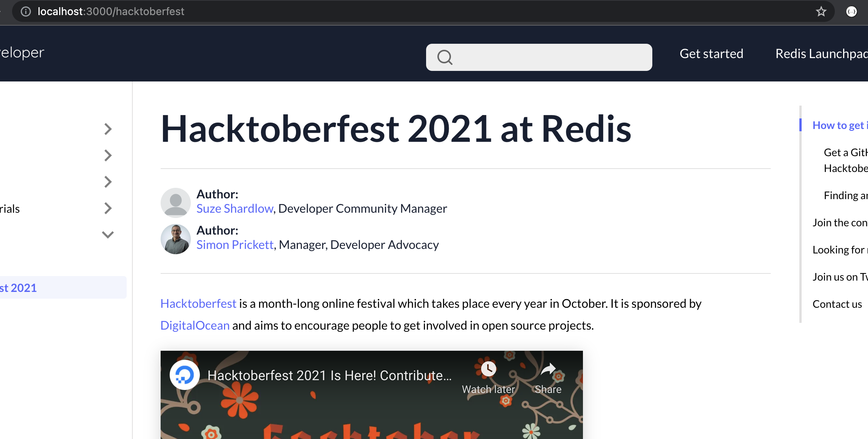Collapse the expanded sidebar down-chevron
This screenshot has width=868, height=439.
(108, 235)
